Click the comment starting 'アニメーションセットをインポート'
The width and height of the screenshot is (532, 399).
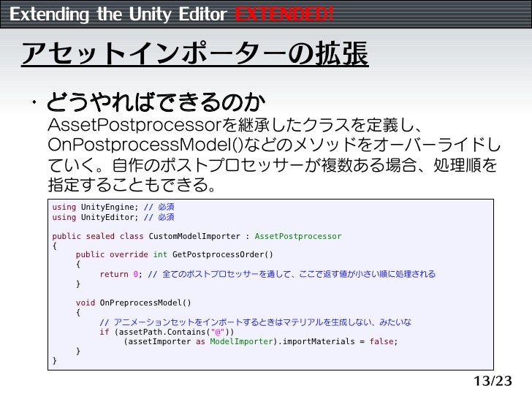(256, 322)
